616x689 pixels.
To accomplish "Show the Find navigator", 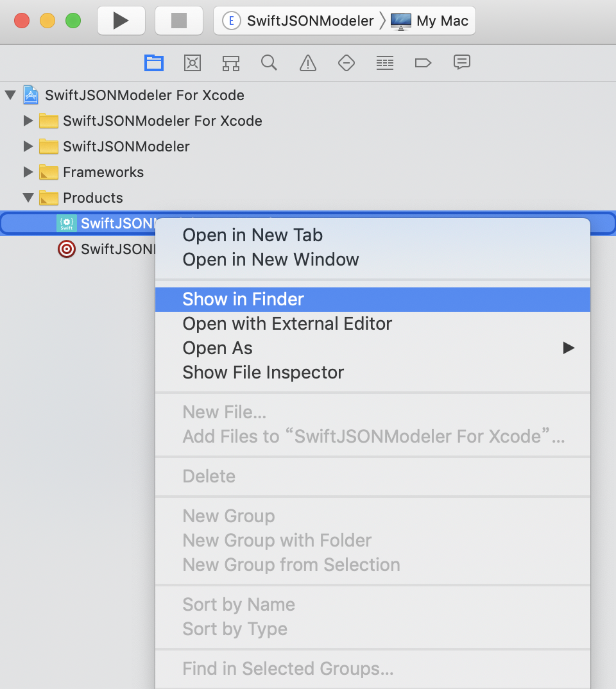I will (x=269, y=63).
